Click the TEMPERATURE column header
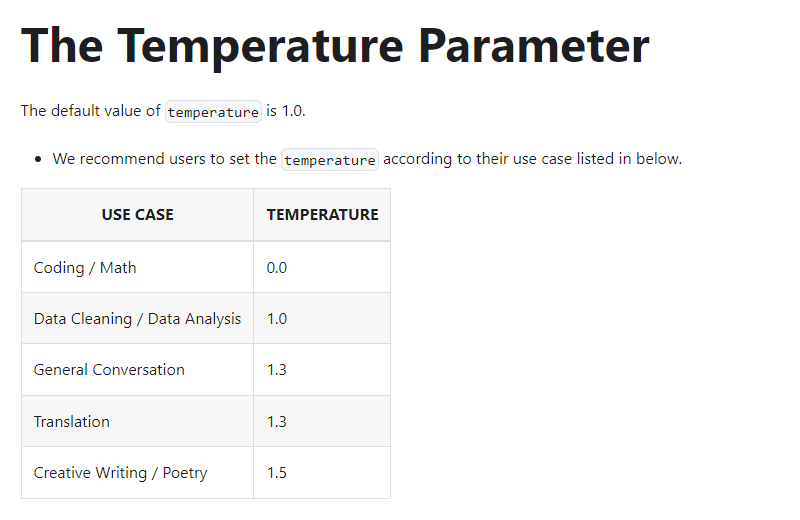The width and height of the screenshot is (800, 520). 322,215
